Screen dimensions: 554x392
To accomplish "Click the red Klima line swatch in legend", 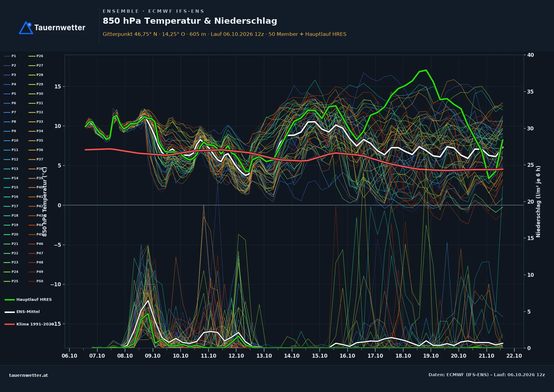I will click(9, 324).
